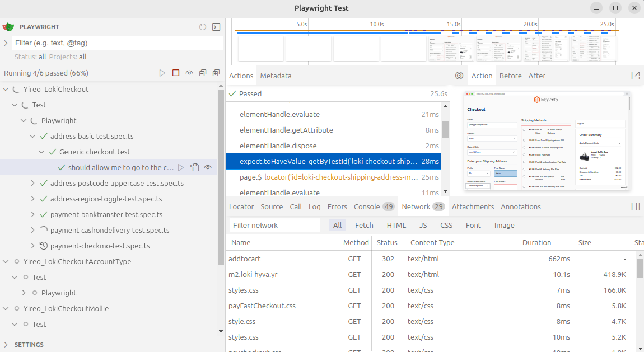Open the Annotations tab
This screenshot has height=352, width=644.
(x=521, y=206)
